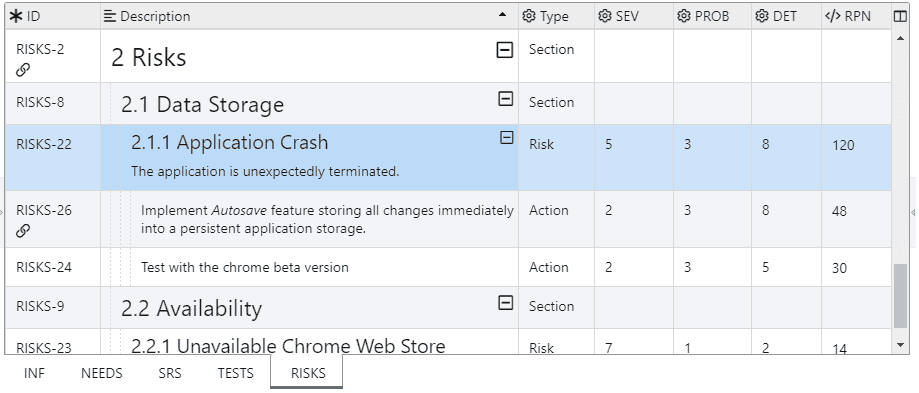Click the gear icon in SEV header
The width and height of the screenshot is (919, 393).
click(x=605, y=16)
